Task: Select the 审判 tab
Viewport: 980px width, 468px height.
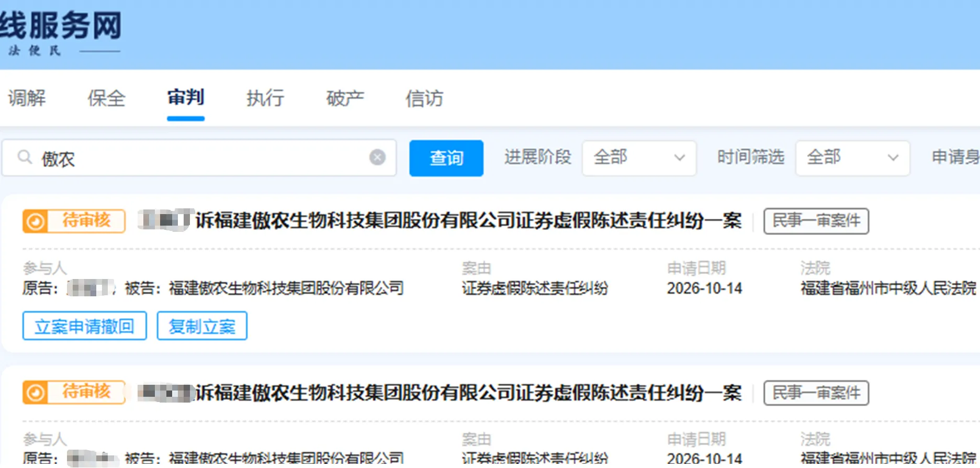Action: tap(186, 98)
